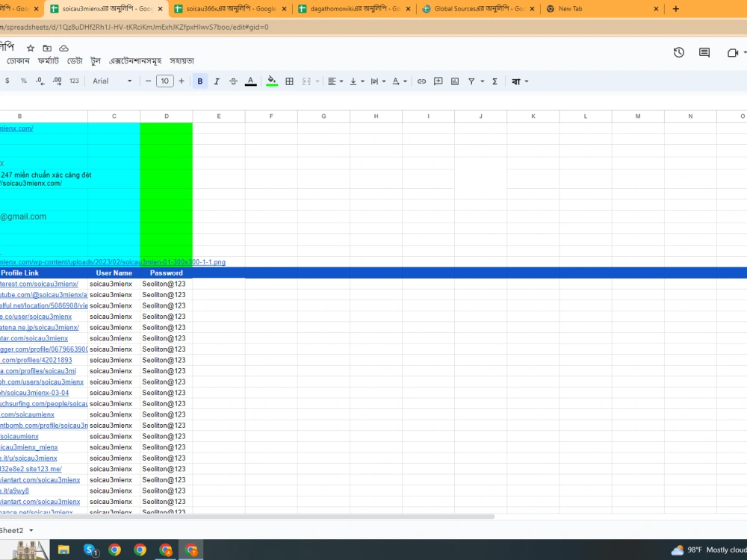The height and width of the screenshot is (560, 747).
Task: Open the site123.me link
Action: 31,469
